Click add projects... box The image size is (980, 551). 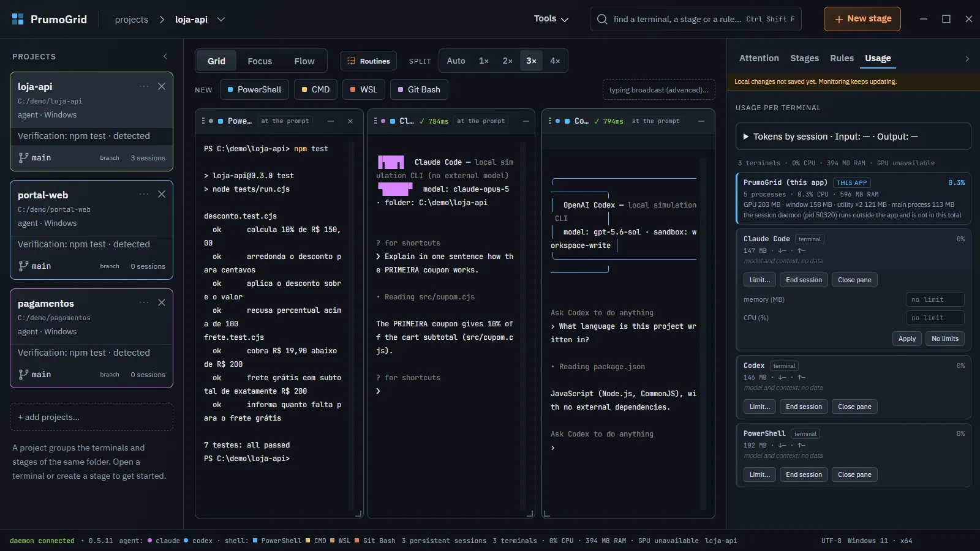[91, 417]
